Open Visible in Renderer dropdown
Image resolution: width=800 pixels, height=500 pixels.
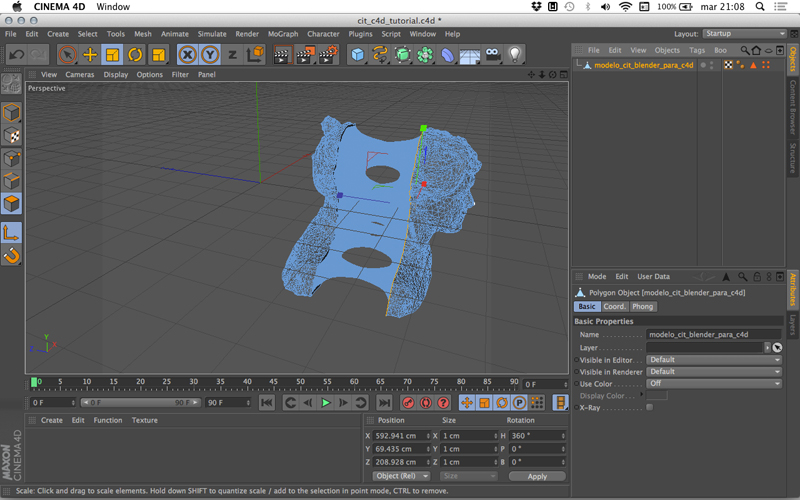(714, 372)
